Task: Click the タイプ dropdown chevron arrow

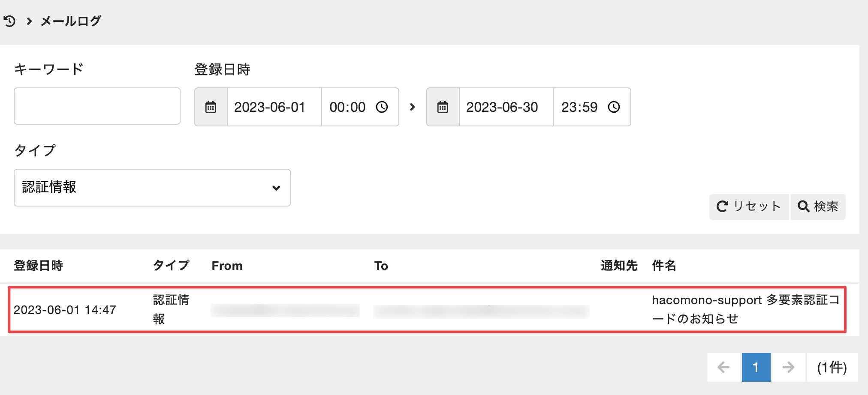Action: pyautogui.click(x=276, y=188)
